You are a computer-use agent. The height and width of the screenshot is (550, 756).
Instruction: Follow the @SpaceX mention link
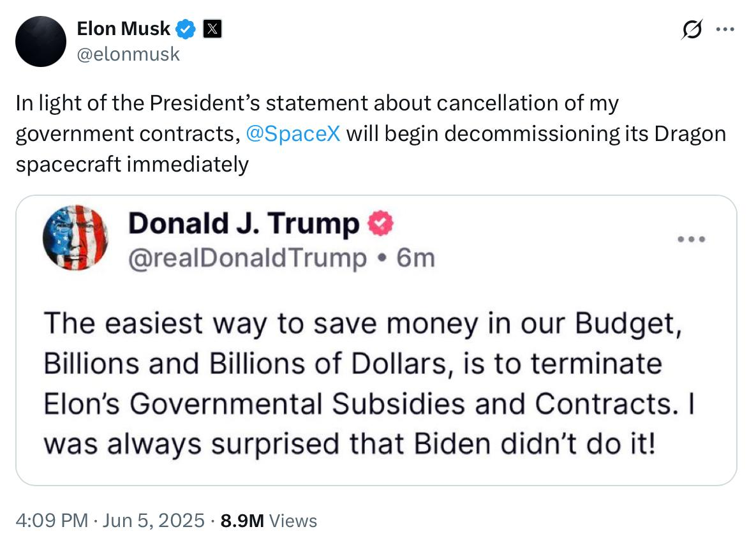[x=293, y=133]
